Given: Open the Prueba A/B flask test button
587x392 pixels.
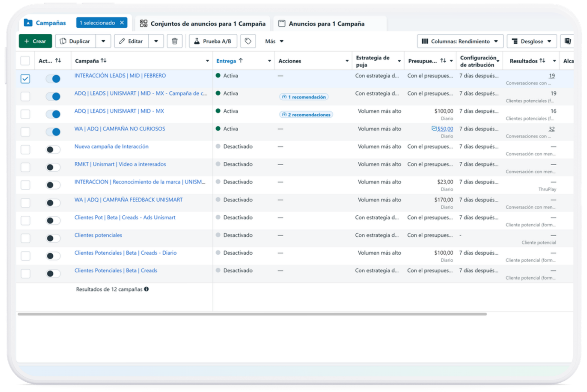Looking at the screenshot, I should 213,41.
